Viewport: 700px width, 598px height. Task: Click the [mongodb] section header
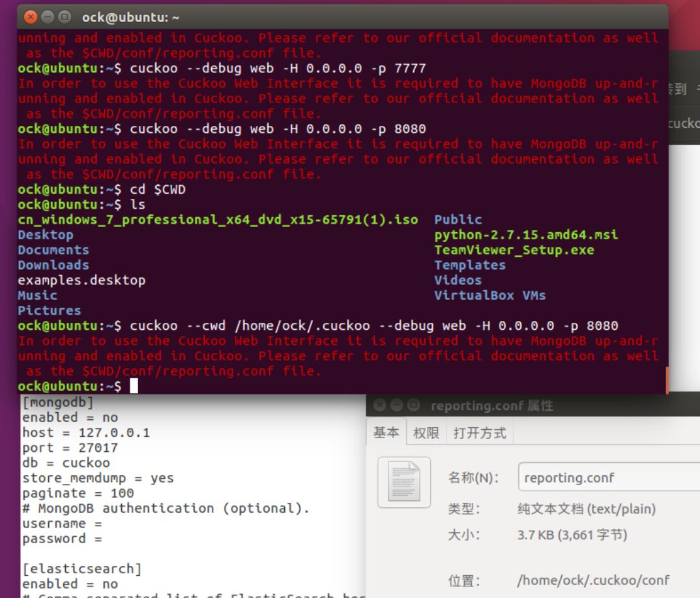[x=58, y=402]
